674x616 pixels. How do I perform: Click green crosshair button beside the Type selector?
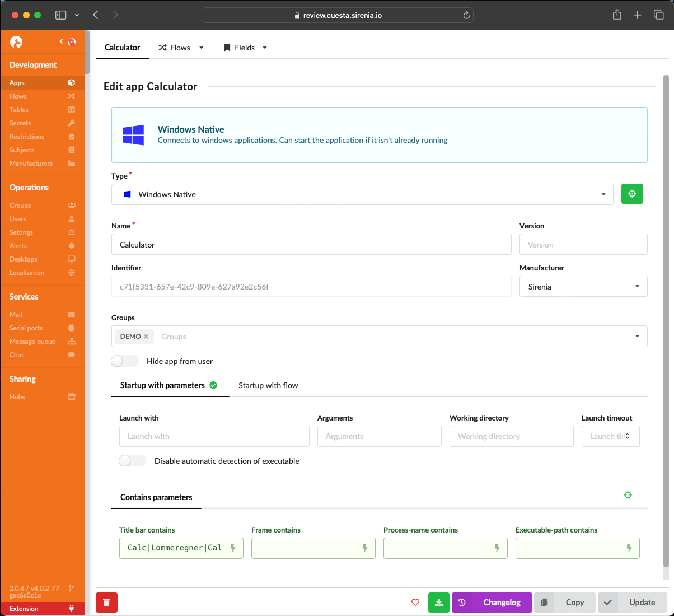(632, 194)
